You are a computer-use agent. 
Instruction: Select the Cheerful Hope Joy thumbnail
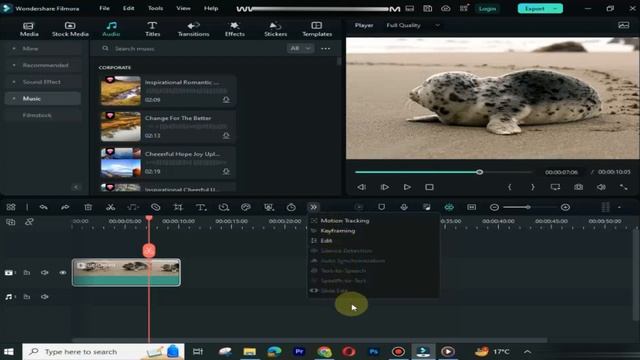[121, 162]
